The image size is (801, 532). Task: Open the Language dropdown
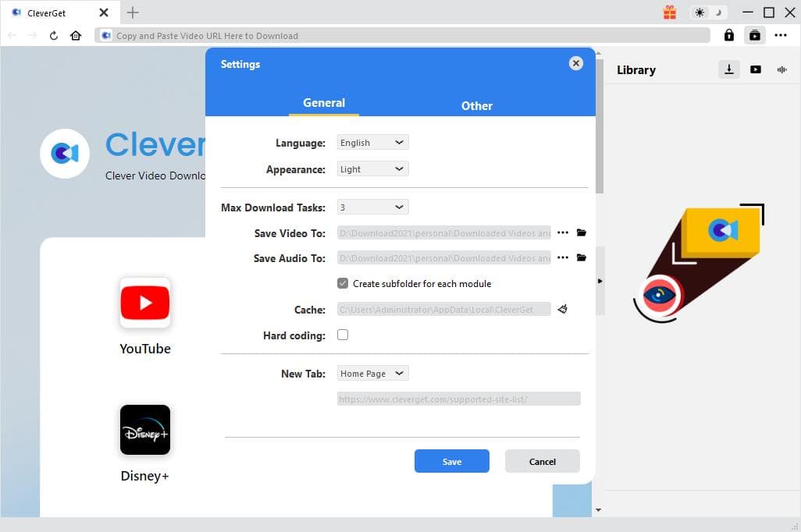372,142
